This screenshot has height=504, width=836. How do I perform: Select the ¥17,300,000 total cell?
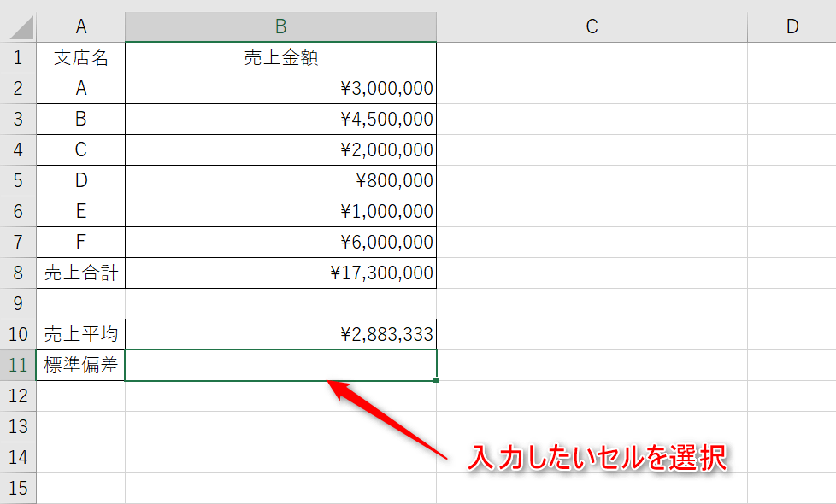(x=280, y=273)
